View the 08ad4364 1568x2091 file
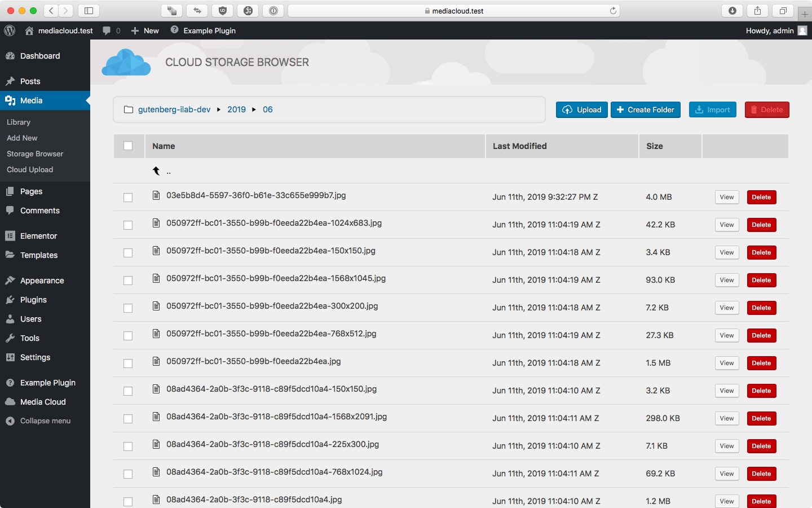812x508 pixels. pos(727,418)
